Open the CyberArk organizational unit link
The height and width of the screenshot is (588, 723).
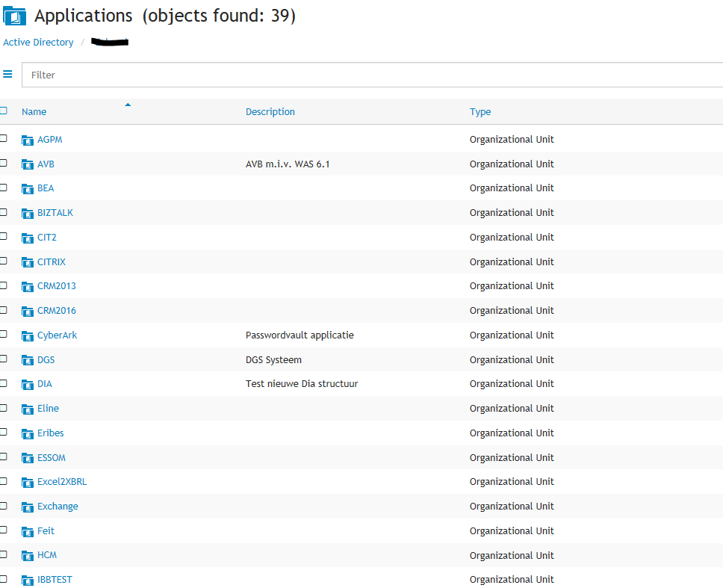(58, 335)
